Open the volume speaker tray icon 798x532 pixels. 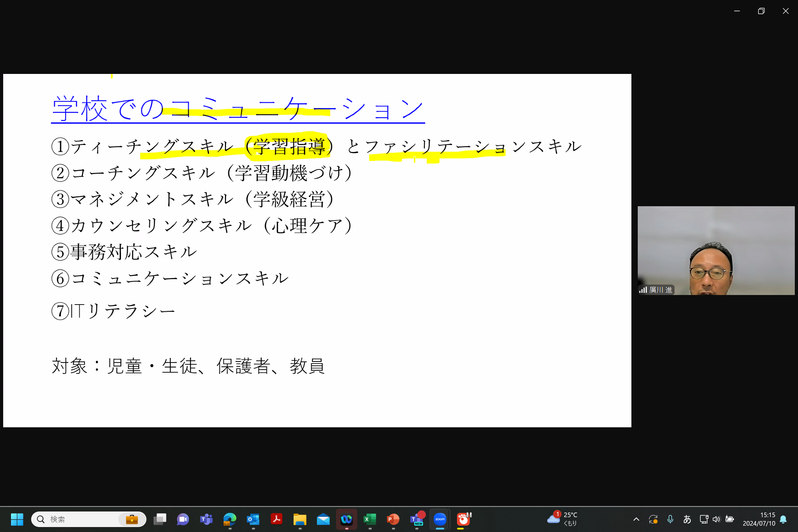[716, 519]
